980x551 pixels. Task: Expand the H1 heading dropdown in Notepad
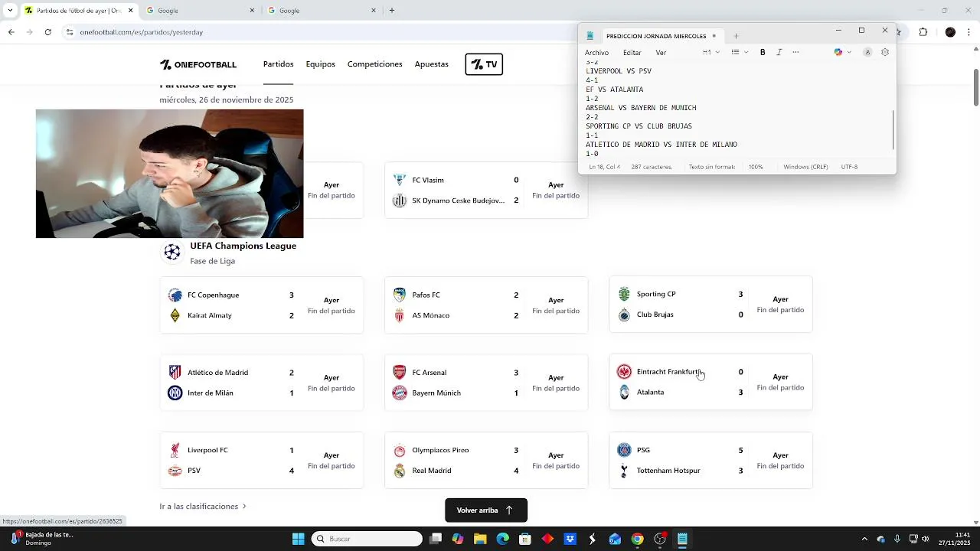coord(711,52)
